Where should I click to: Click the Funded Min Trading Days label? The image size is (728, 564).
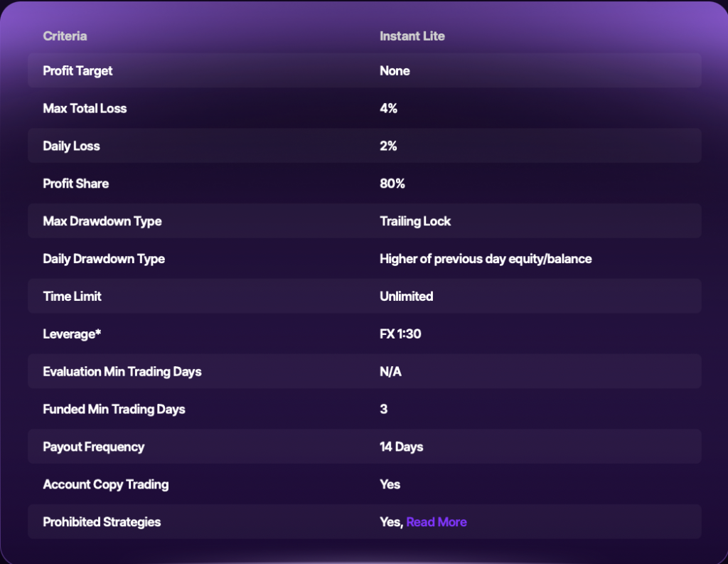click(x=114, y=410)
